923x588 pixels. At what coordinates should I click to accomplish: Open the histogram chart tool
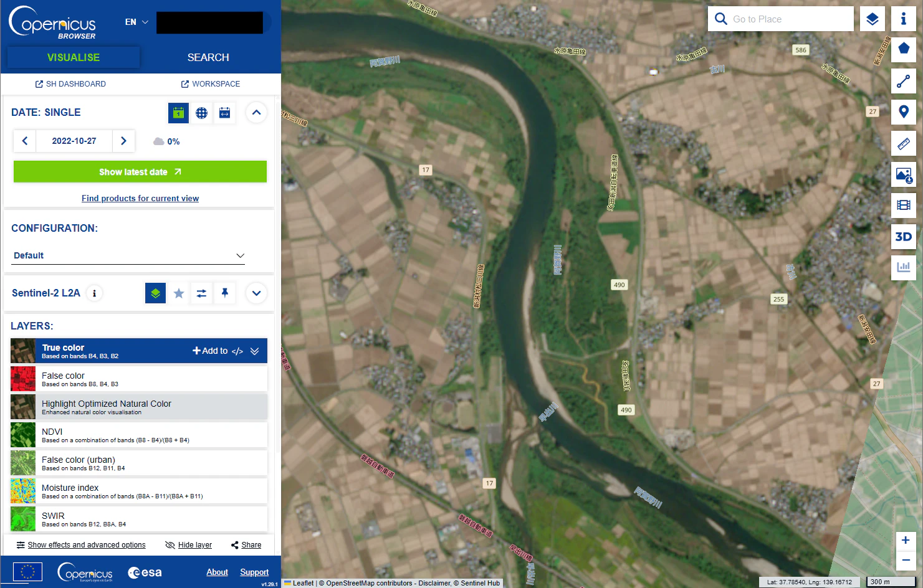(x=903, y=267)
